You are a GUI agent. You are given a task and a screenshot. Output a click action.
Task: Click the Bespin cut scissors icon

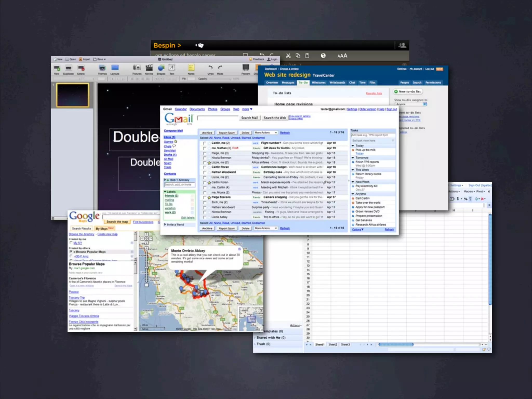(x=288, y=56)
